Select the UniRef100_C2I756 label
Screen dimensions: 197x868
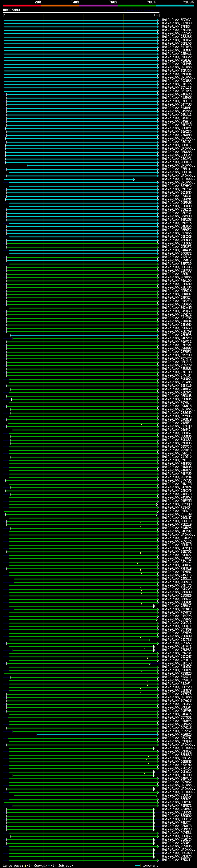(x=177, y=318)
